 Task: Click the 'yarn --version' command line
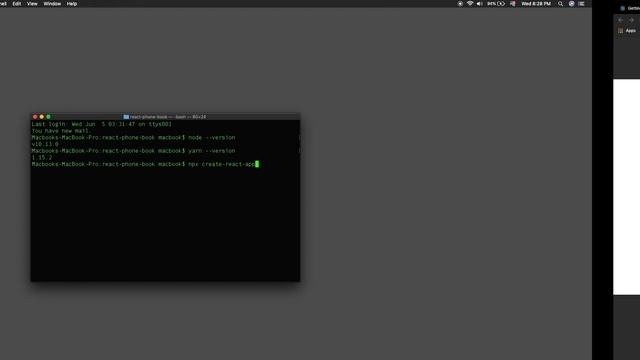[133, 151]
